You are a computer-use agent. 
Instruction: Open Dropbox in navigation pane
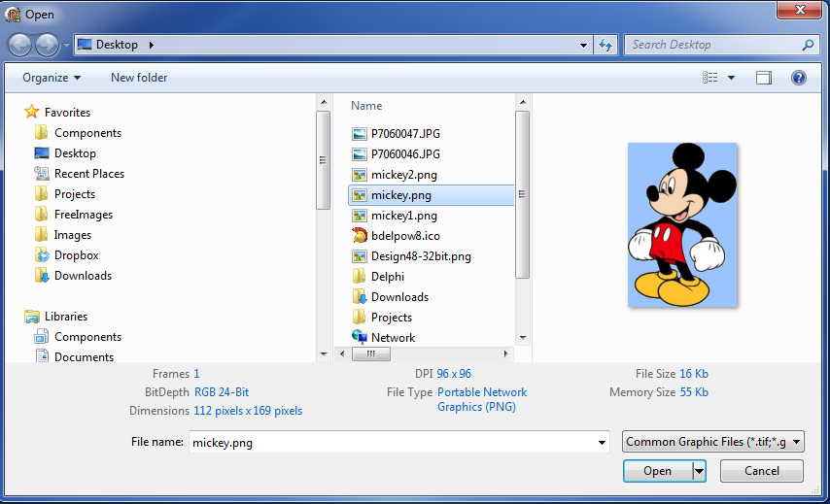(66, 254)
